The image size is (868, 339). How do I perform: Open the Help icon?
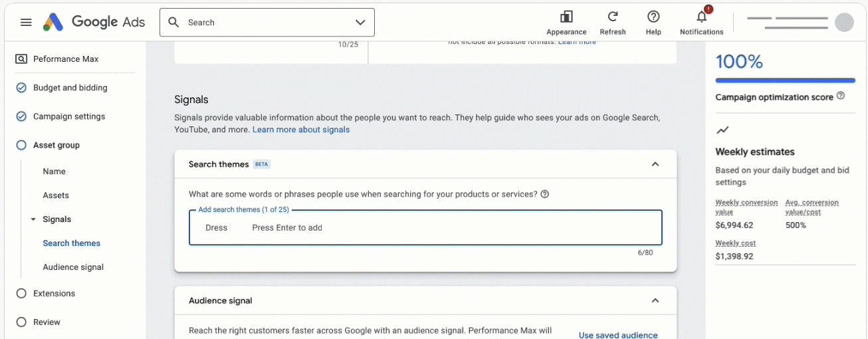653,17
